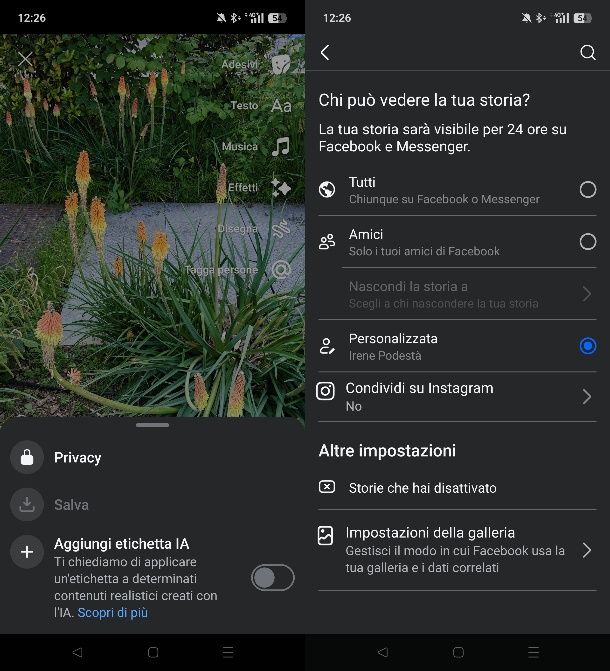Go back using the back arrow
The image size is (610, 671).
click(x=325, y=53)
